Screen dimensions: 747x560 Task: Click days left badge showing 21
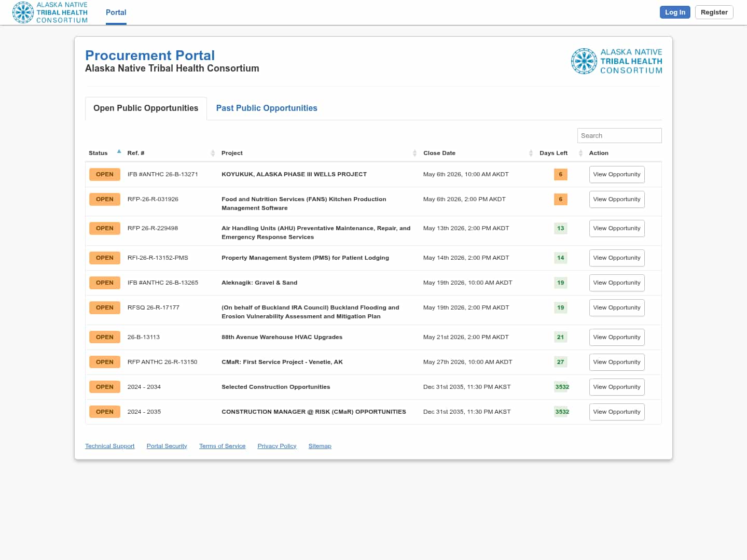coord(561,337)
